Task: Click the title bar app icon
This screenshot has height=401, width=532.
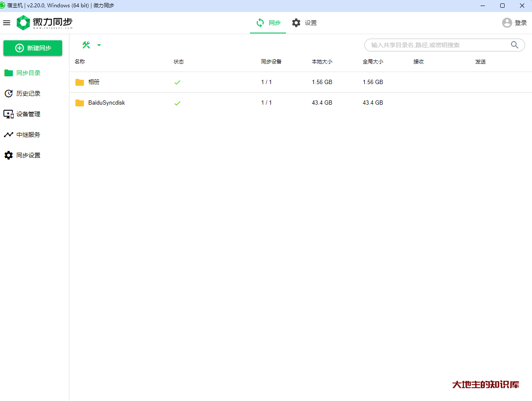Action: pyautogui.click(x=3, y=6)
